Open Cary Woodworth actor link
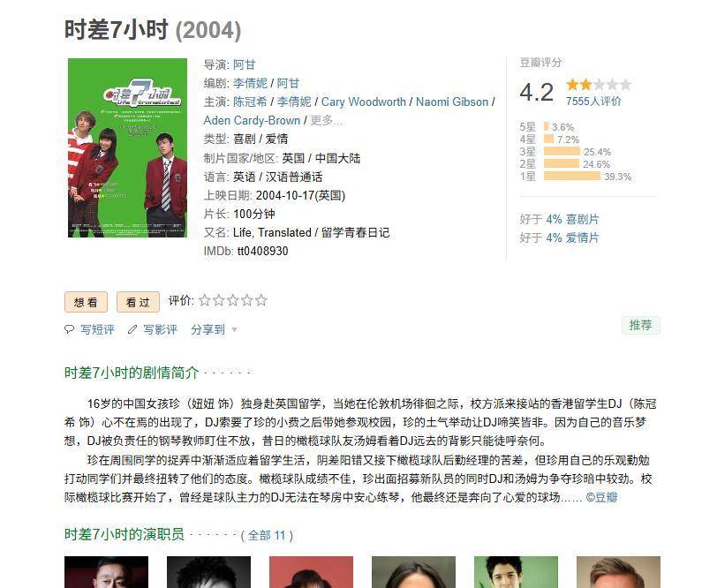 364,102
